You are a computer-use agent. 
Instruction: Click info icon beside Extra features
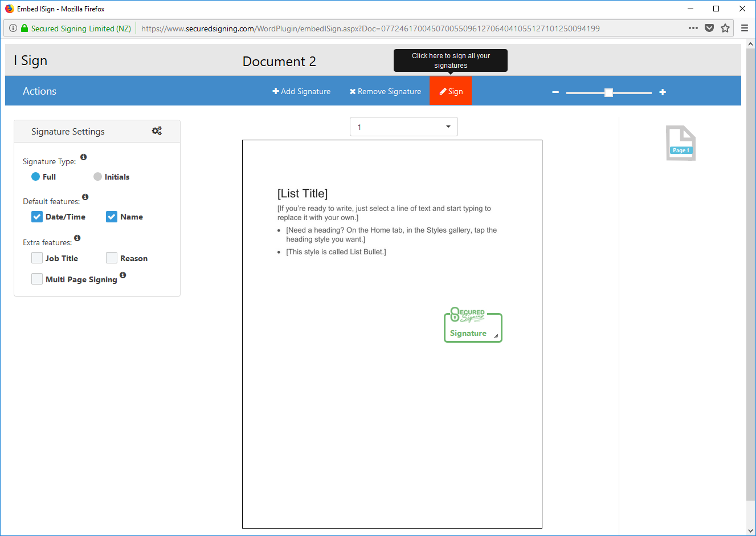tap(77, 238)
